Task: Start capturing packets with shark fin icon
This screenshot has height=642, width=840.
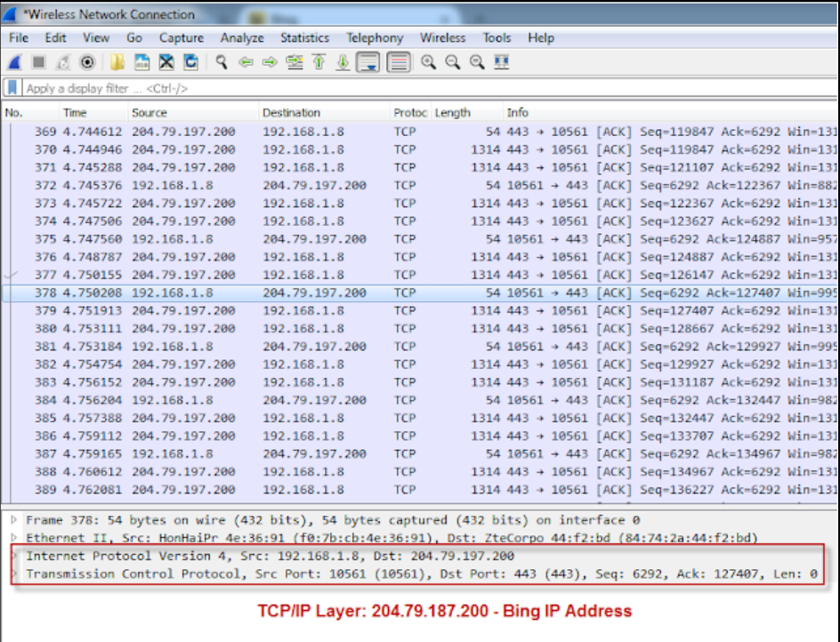Action: tap(14, 62)
